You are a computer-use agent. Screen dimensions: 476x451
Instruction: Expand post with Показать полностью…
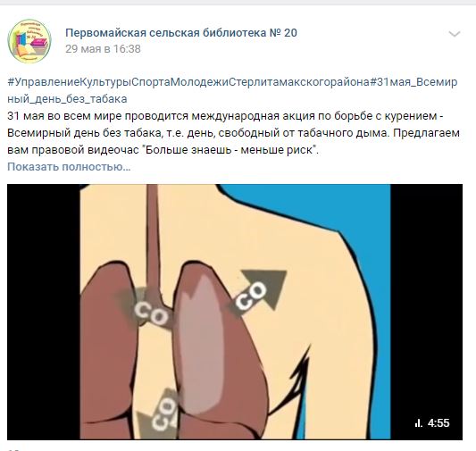click(69, 167)
